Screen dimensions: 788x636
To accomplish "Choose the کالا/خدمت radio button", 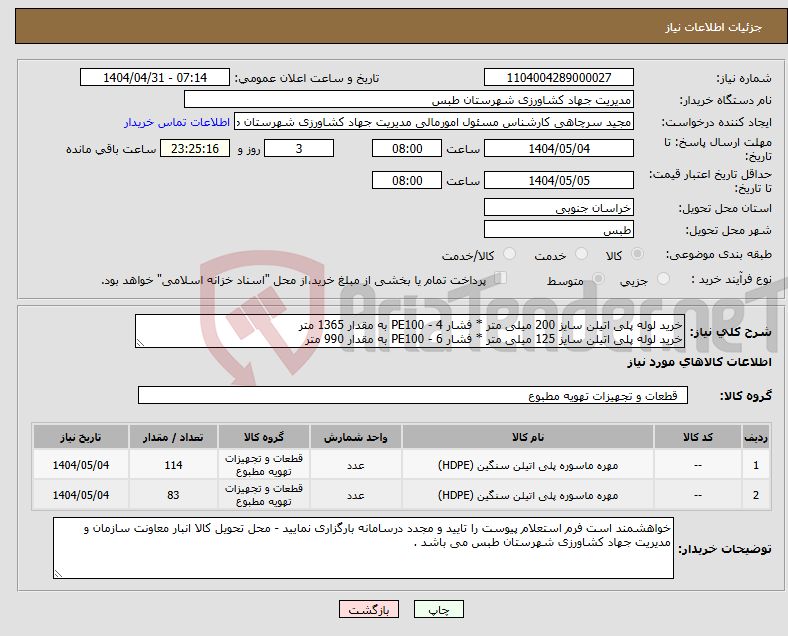I will (509, 255).
